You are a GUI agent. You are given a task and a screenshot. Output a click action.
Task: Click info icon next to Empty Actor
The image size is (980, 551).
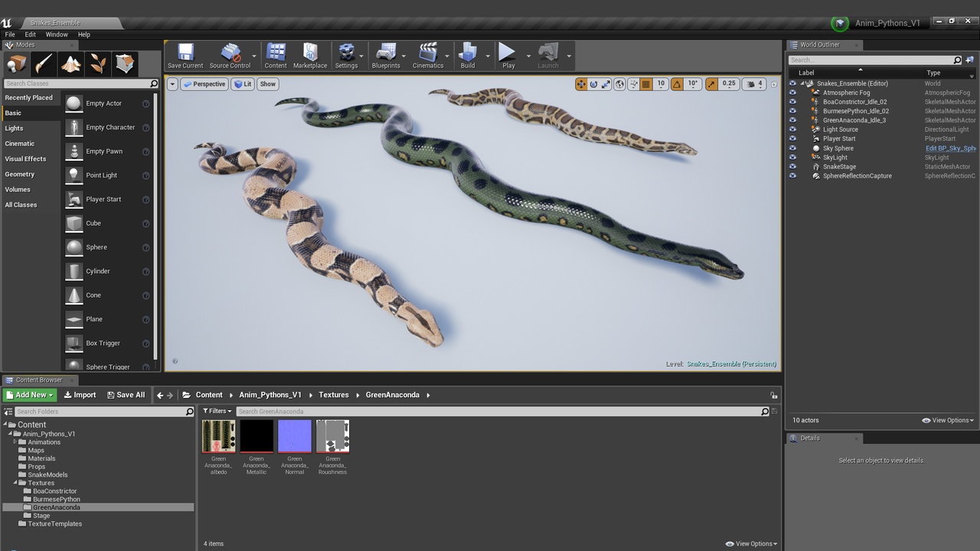(x=145, y=103)
